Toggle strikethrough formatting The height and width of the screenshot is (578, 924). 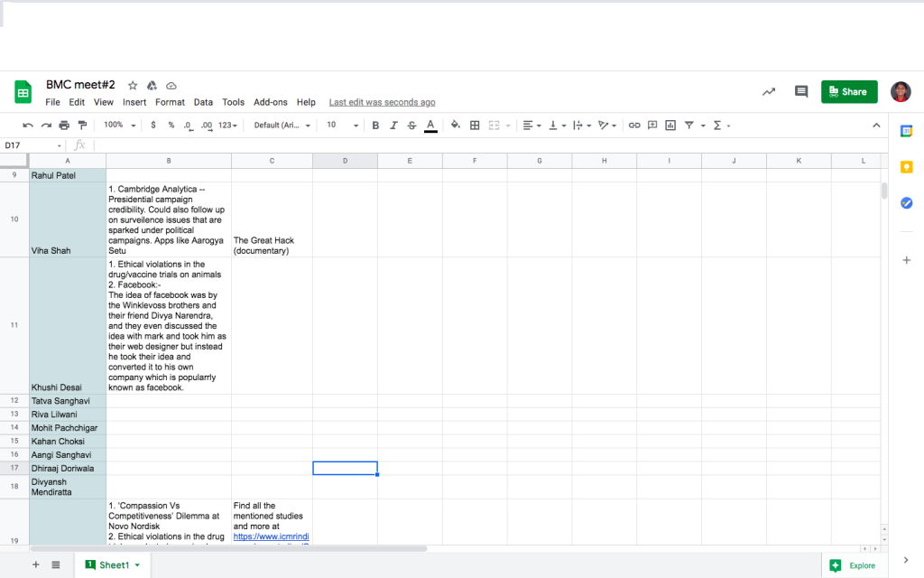411,125
